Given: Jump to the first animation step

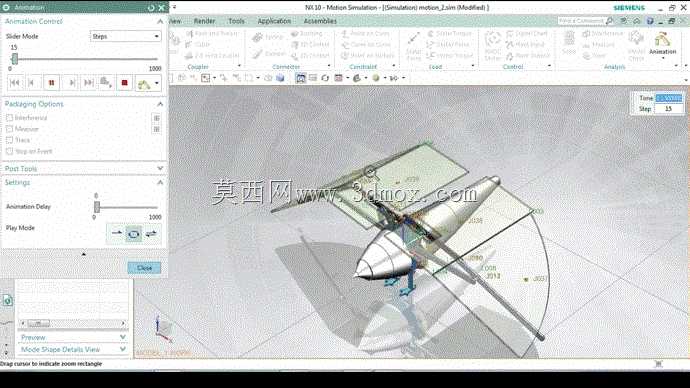Looking at the screenshot, I should 15,83.
